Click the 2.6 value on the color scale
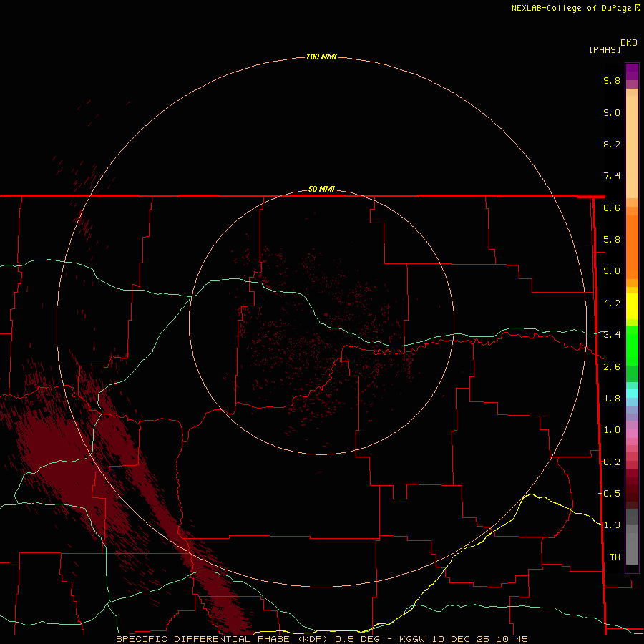This screenshot has height=644, width=644. pos(612,367)
